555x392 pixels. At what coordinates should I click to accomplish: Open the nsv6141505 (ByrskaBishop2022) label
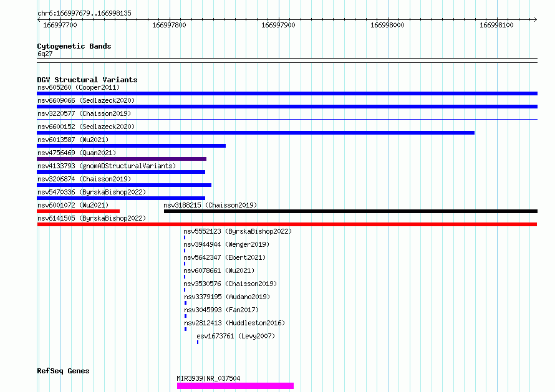pyautogui.click(x=92, y=218)
